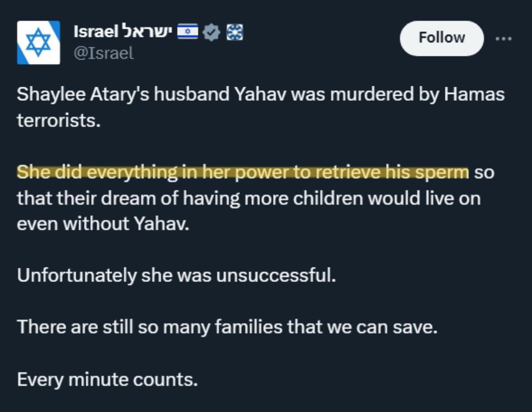Open the Israel profile avatar
The height and width of the screenshot is (412, 532).
pyautogui.click(x=38, y=42)
